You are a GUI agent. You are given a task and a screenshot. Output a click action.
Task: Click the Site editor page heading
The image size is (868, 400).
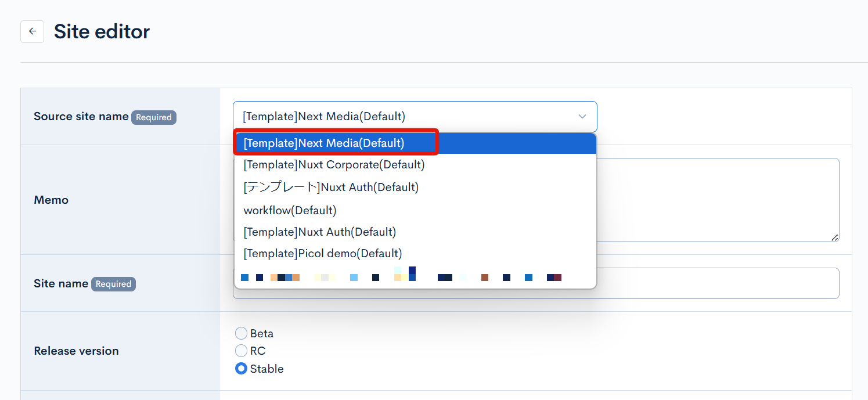102,31
